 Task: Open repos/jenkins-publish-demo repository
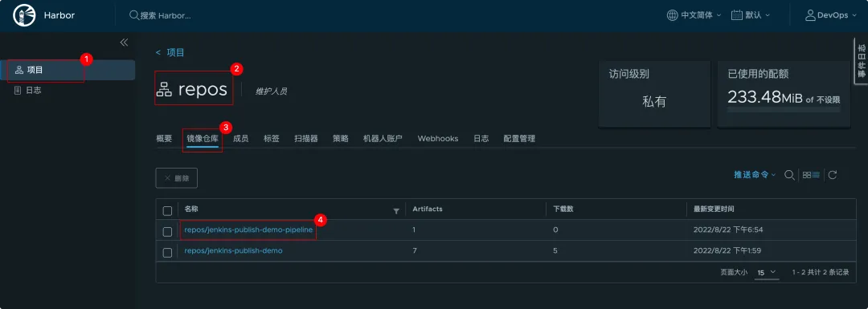(x=234, y=250)
